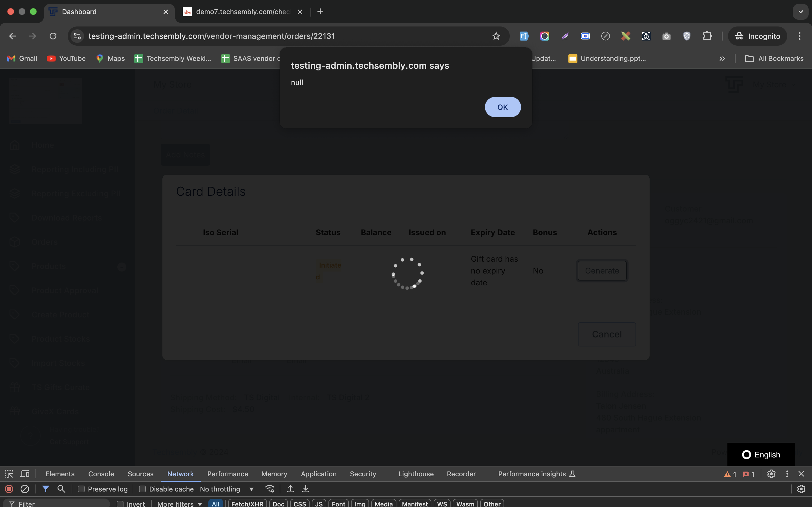Screen dimensions: 812x507
Task: Click the DevTools inspect element icon
Action: coord(9,474)
